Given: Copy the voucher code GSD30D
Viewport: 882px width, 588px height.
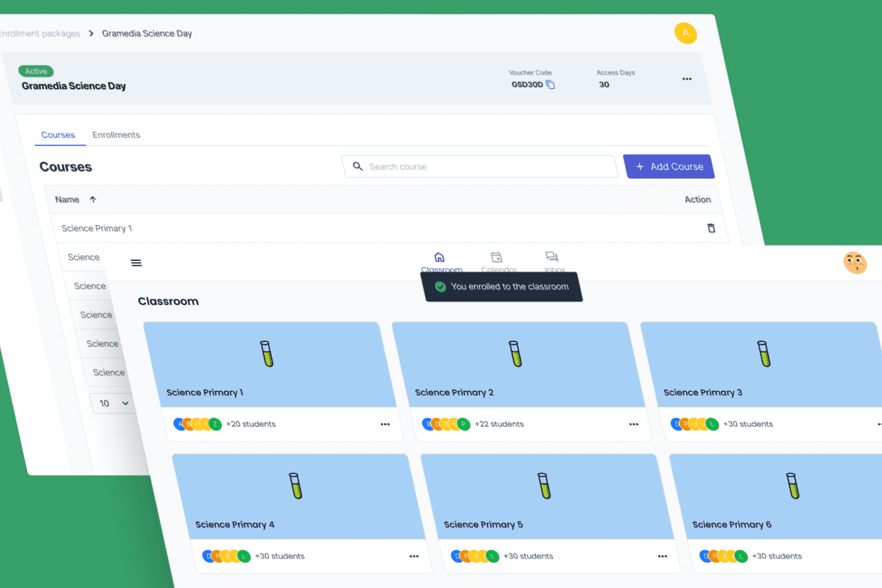Looking at the screenshot, I should (x=550, y=84).
